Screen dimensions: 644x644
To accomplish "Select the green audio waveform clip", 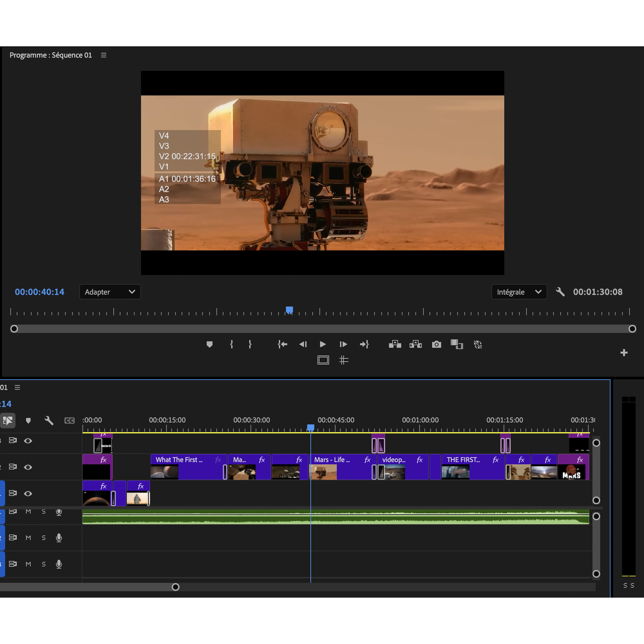I will [x=336, y=517].
